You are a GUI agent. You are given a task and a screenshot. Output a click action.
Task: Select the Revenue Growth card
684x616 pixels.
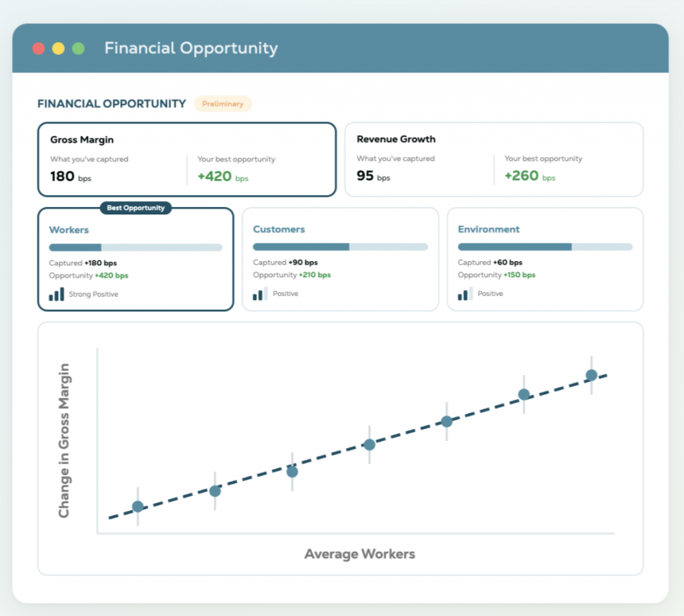pos(494,159)
